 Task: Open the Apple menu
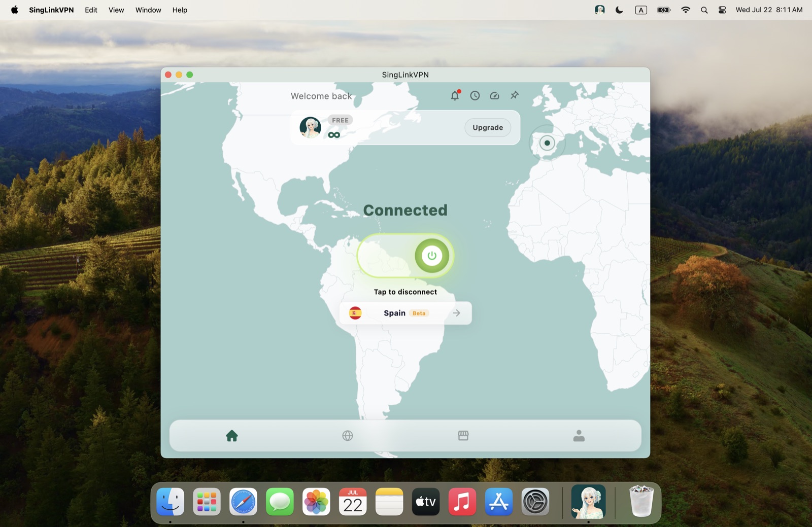14,10
